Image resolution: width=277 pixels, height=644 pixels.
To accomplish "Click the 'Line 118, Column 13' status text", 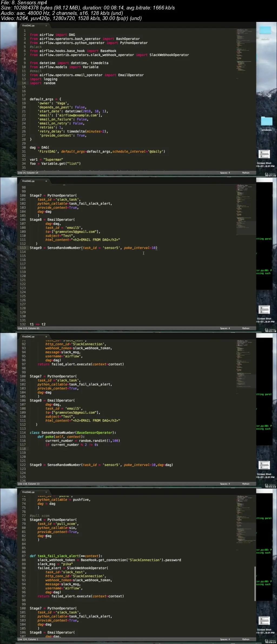I will point(28,484).
